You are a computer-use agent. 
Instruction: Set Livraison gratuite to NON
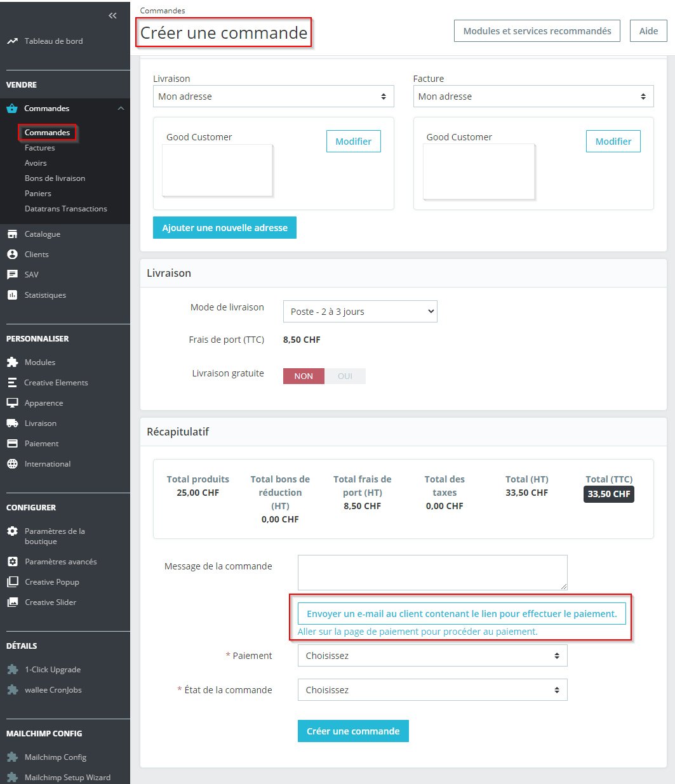point(304,376)
